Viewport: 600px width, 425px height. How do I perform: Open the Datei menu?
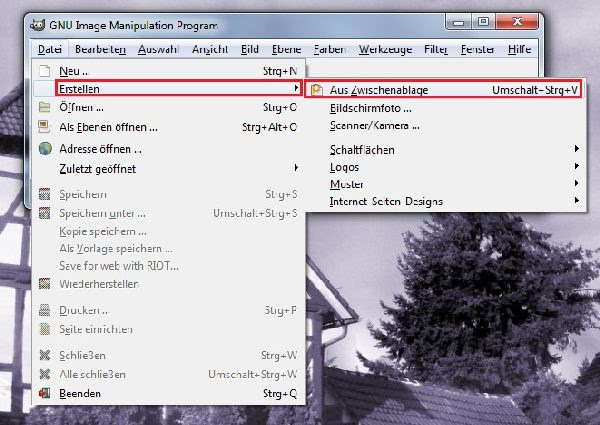click(50, 49)
